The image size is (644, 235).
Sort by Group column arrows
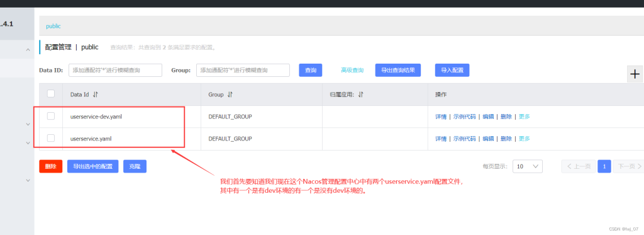tap(230, 95)
